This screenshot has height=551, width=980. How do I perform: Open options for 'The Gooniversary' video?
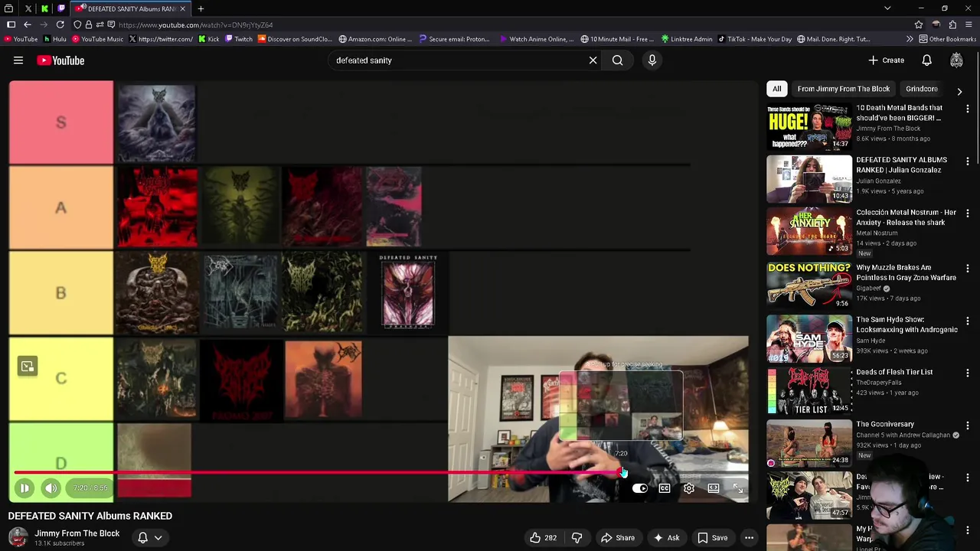[x=967, y=425]
